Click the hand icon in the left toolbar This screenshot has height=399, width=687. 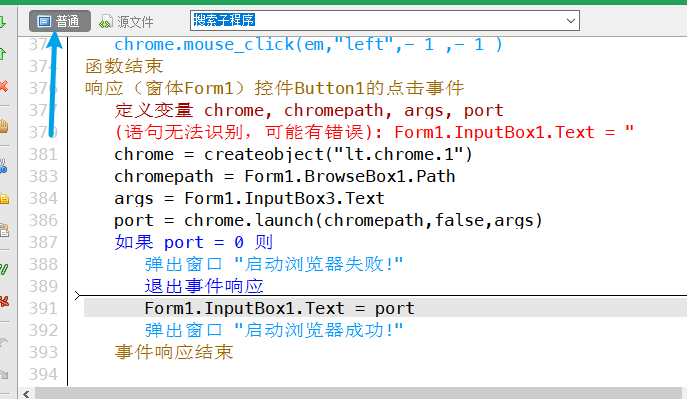click(x=4, y=127)
